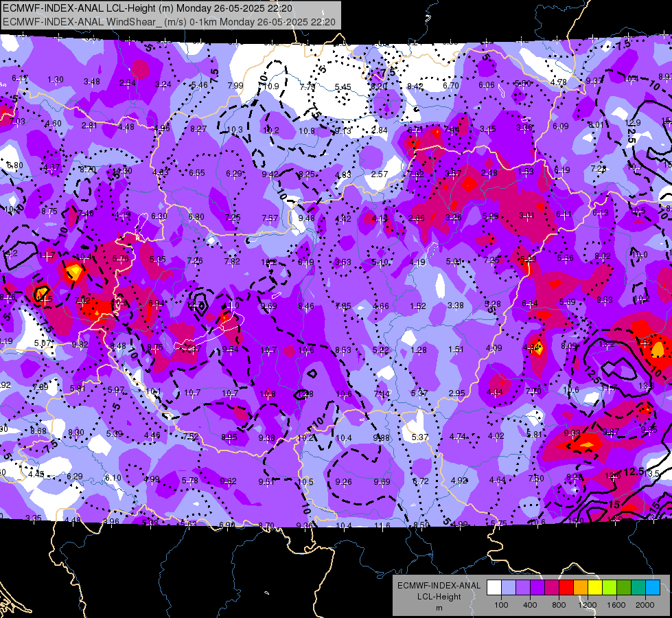
Task: Click the wind shear value 2.81
Action: click(89, 125)
